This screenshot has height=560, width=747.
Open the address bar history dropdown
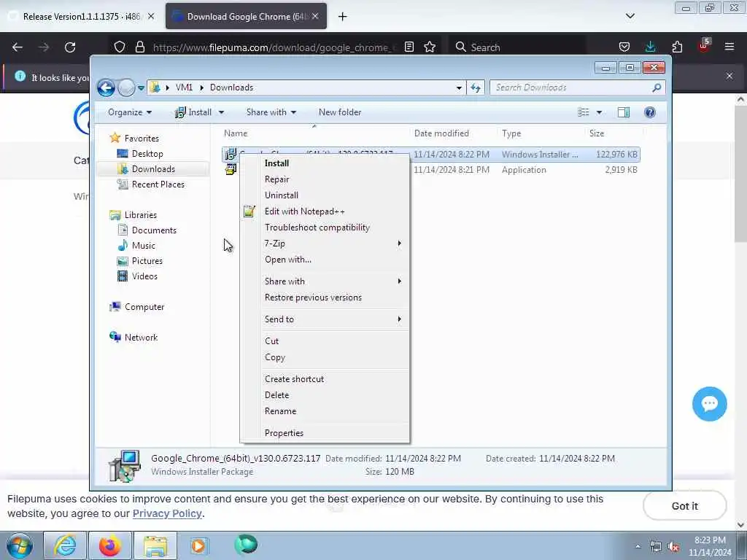pos(459,88)
